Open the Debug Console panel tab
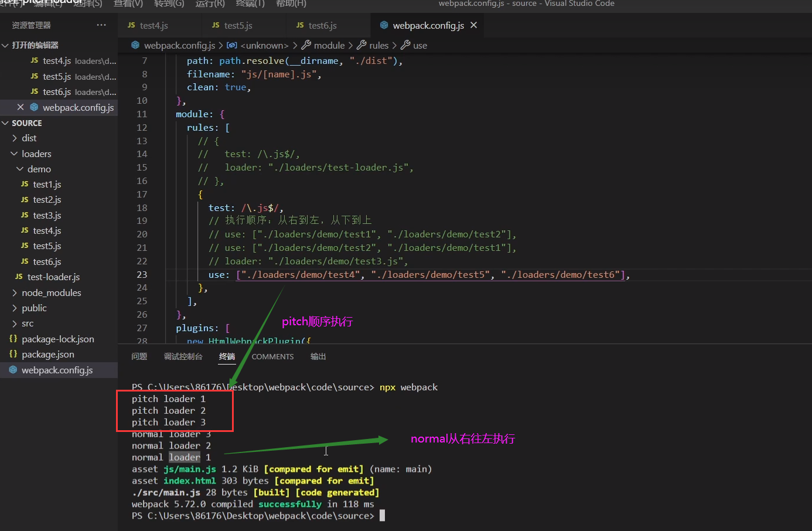The width and height of the screenshot is (812, 531). pos(183,356)
